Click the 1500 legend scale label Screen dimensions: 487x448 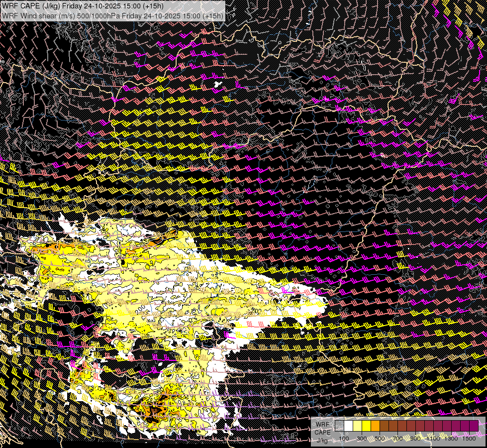[469, 439]
